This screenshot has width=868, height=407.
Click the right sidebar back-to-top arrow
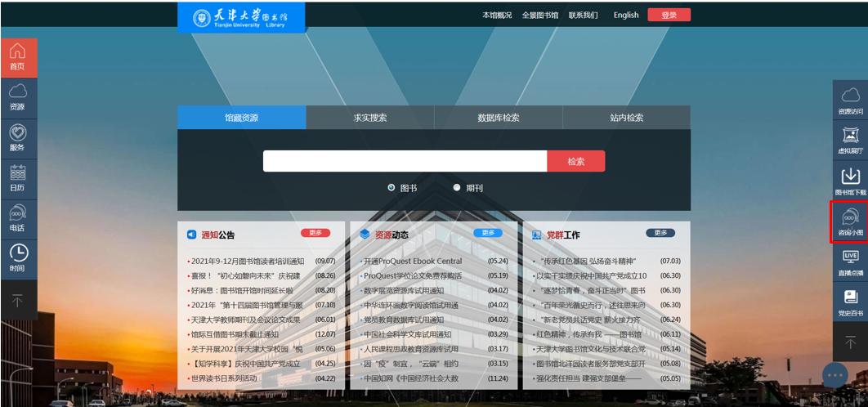pos(850,342)
